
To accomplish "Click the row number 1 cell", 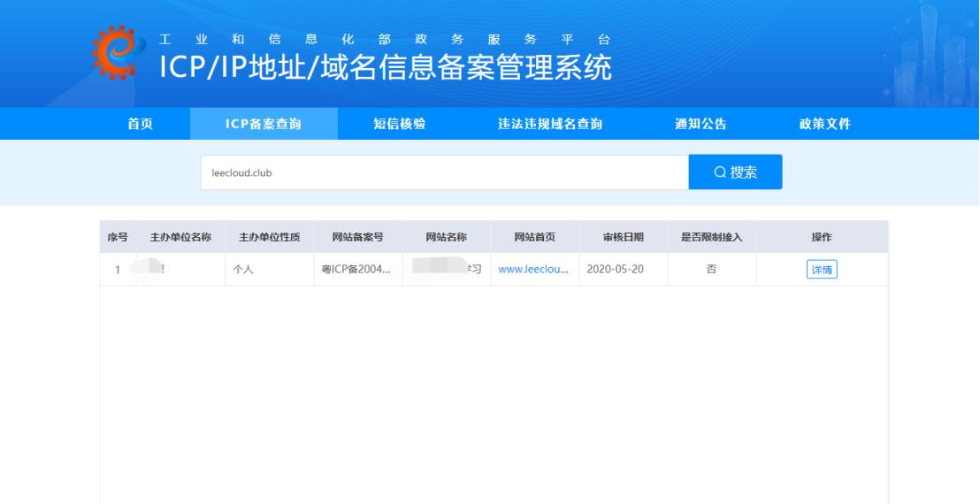I will click(x=118, y=270).
